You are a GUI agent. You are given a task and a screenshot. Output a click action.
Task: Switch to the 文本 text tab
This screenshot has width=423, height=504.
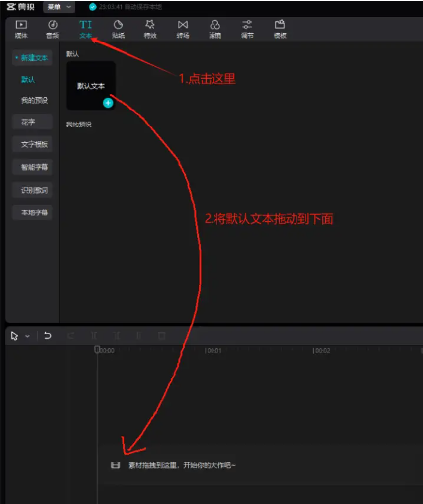point(85,29)
